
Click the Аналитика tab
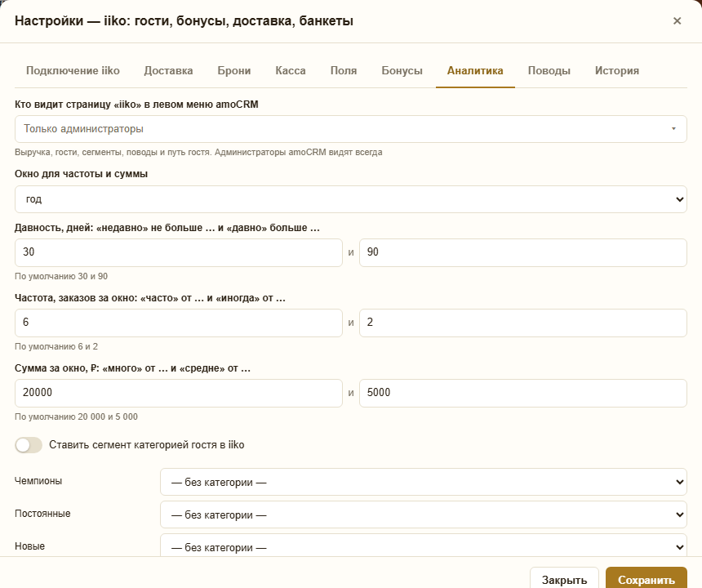point(475,71)
